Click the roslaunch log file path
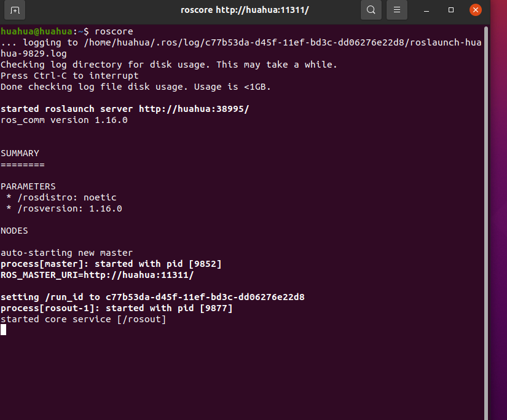Image resolution: width=507 pixels, height=420 pixels. click(277, 42)
